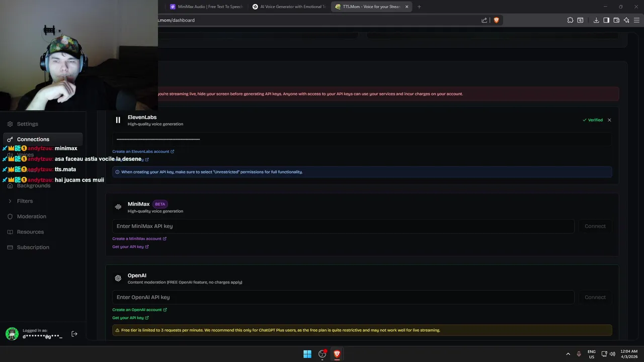The image size is (644, 362).
Task: Open the browser downloads icon
Action: [596, 20]
